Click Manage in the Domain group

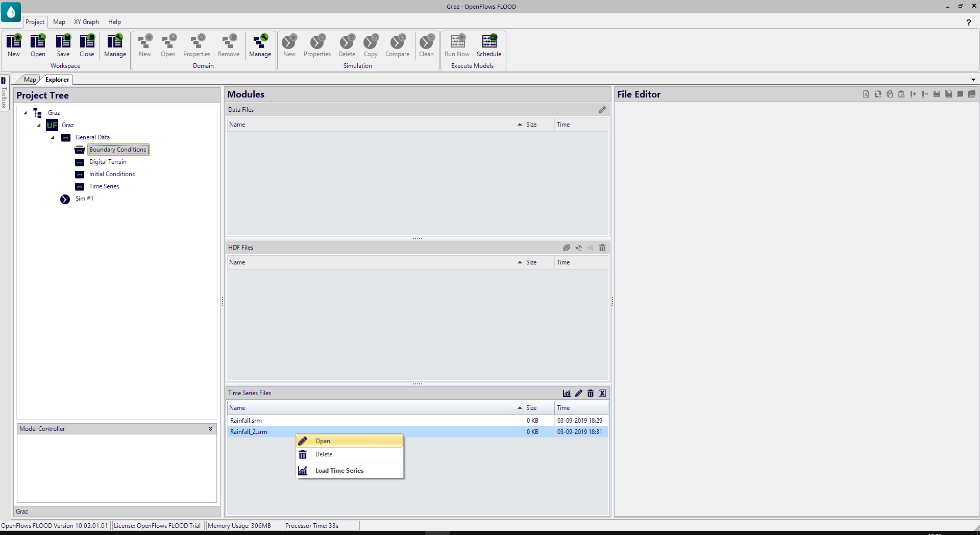260,45
